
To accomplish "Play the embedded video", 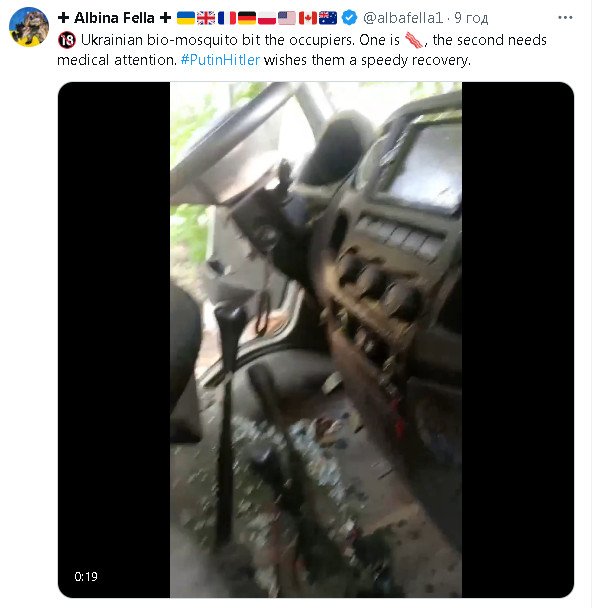I will point(316,340).
